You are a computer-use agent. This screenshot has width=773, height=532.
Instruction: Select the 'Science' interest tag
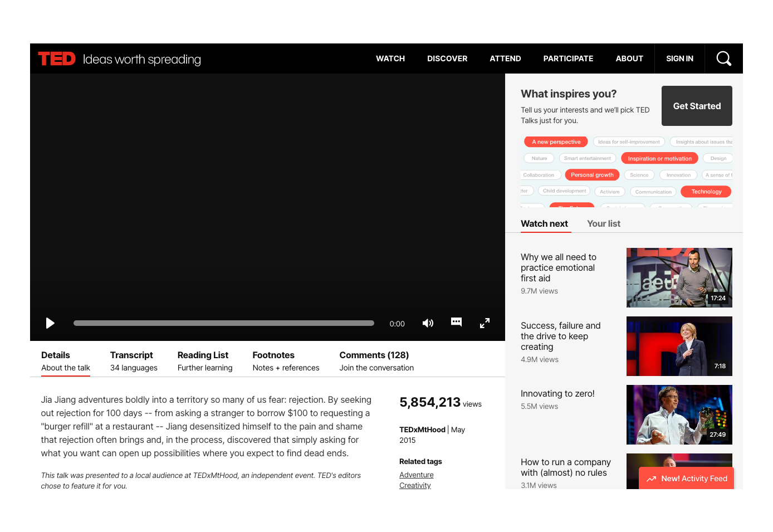click(639, 175)
